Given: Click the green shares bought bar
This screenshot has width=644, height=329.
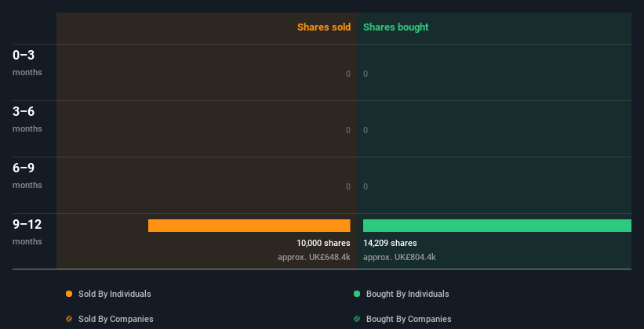Looking at the screenshot, I should click(x=497, y=226).
